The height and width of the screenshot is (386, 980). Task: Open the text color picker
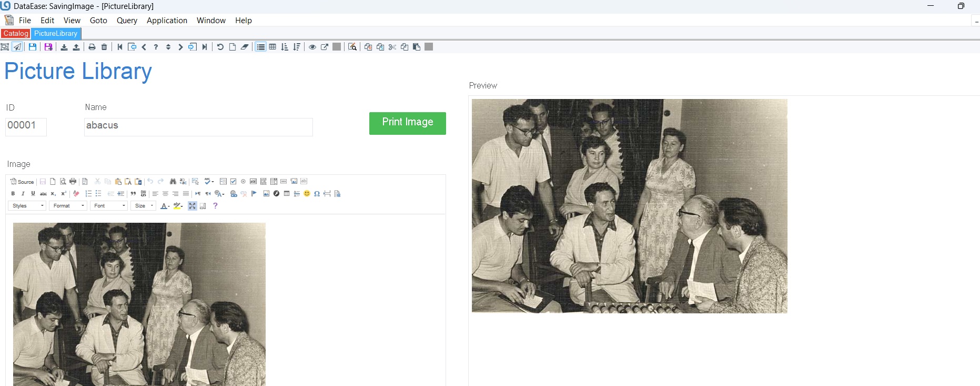165,206
